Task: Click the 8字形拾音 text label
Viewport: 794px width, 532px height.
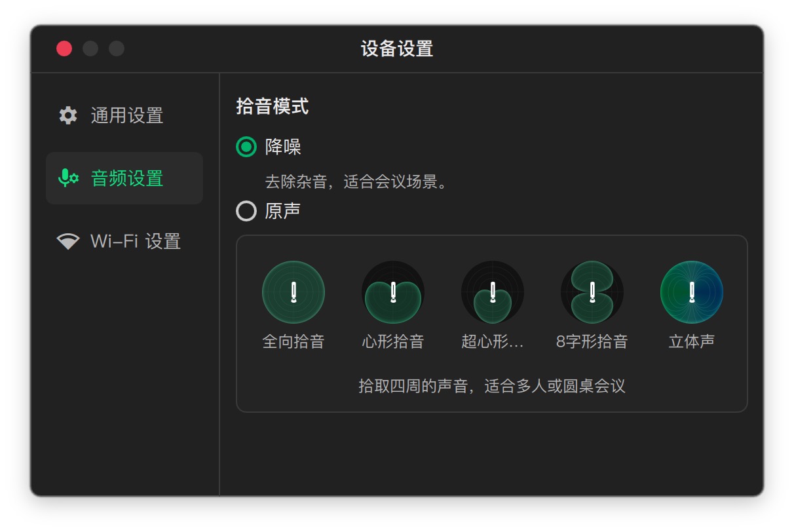Action: [x=592, y=341]
